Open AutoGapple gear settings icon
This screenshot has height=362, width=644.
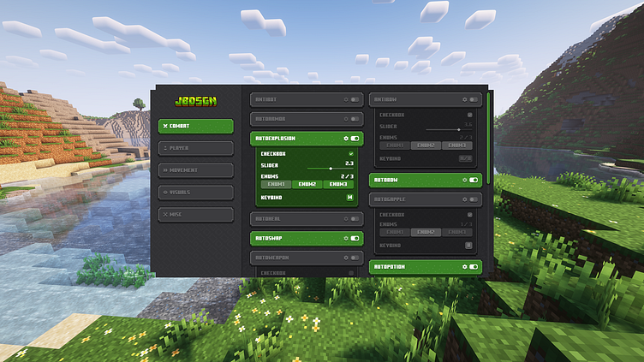464,199
